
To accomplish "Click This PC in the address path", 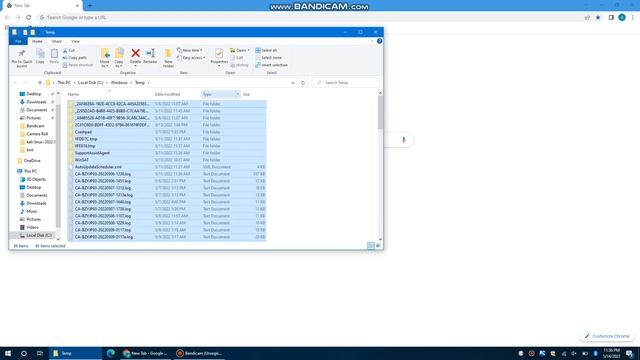I will click(x=64, y=83).
